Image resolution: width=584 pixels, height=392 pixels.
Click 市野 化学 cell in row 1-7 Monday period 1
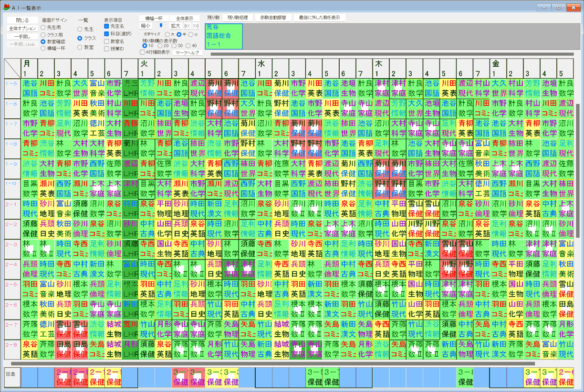pos(30,129)
